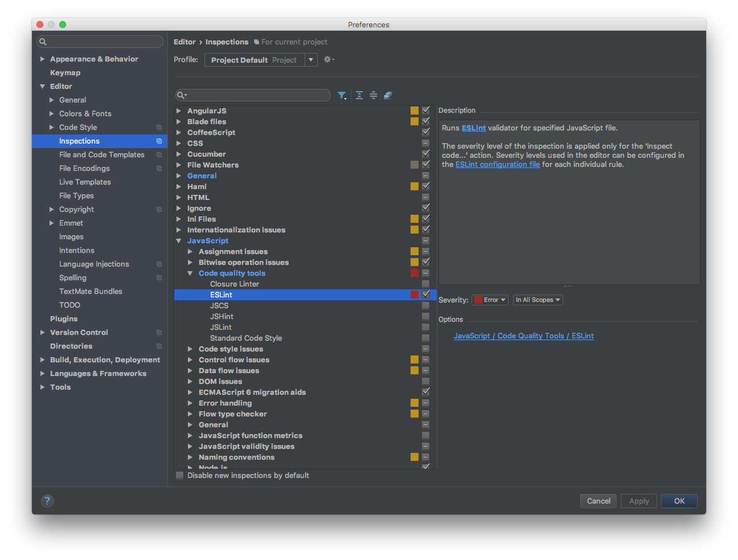Toggle the ESLint inspection checkbox
This screenshot has width=738, height=560.
426,294
